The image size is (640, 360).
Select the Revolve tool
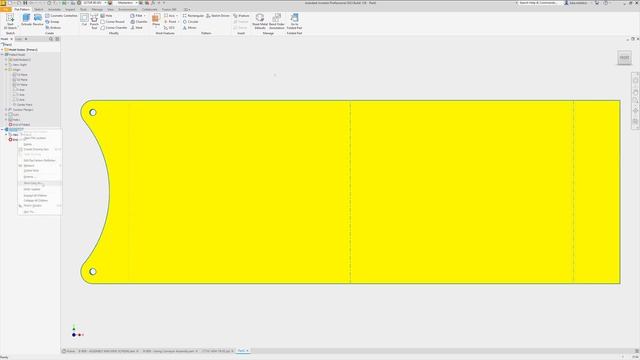coord(38,20)
